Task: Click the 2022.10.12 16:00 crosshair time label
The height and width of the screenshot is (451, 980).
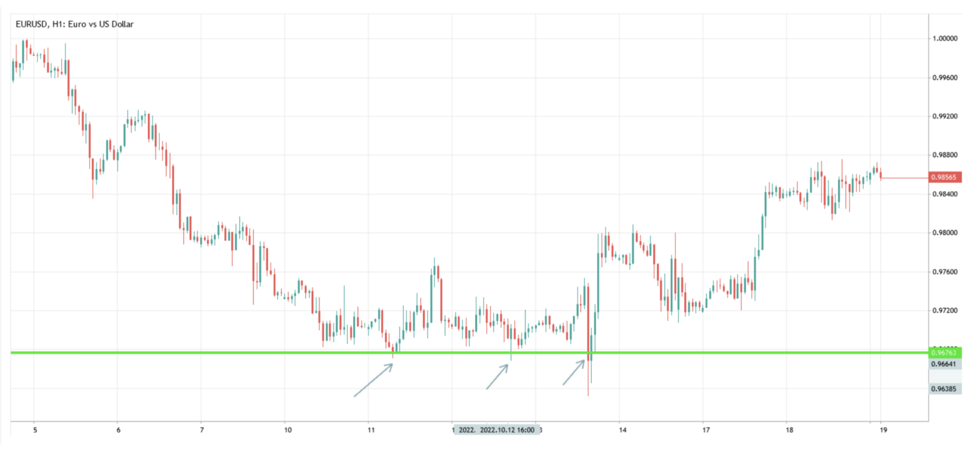Action: [507, 430]
